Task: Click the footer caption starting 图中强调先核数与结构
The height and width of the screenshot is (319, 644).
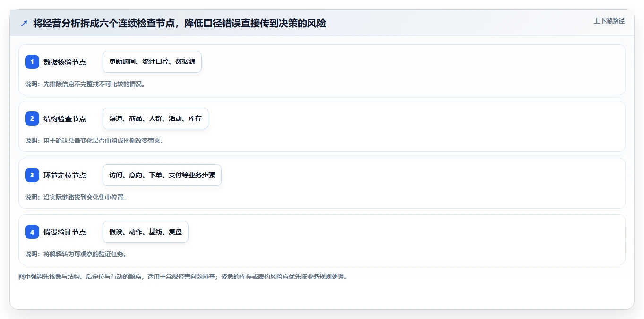Action: tap(183, 277)
